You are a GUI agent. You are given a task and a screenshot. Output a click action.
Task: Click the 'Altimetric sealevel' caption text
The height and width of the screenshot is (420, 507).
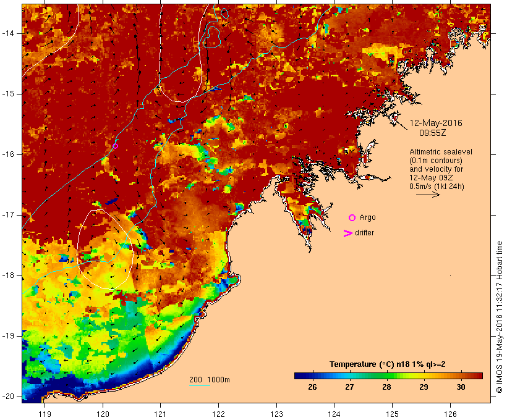pos(441,152)
